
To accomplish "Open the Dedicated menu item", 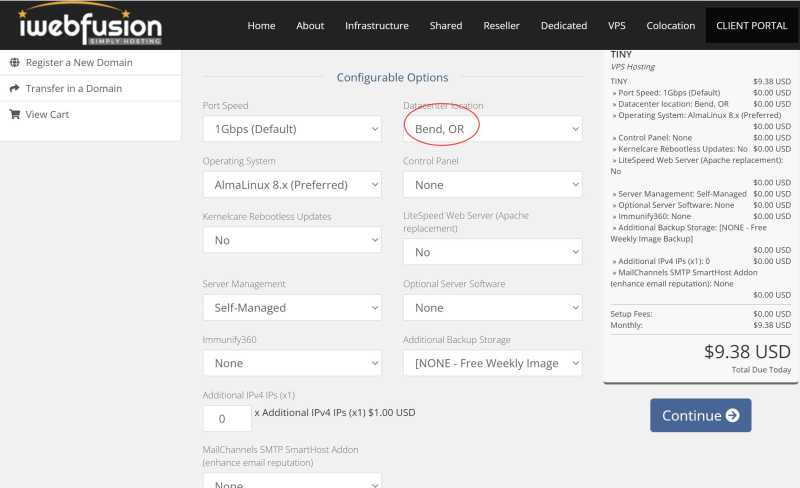I will [563, 26].
